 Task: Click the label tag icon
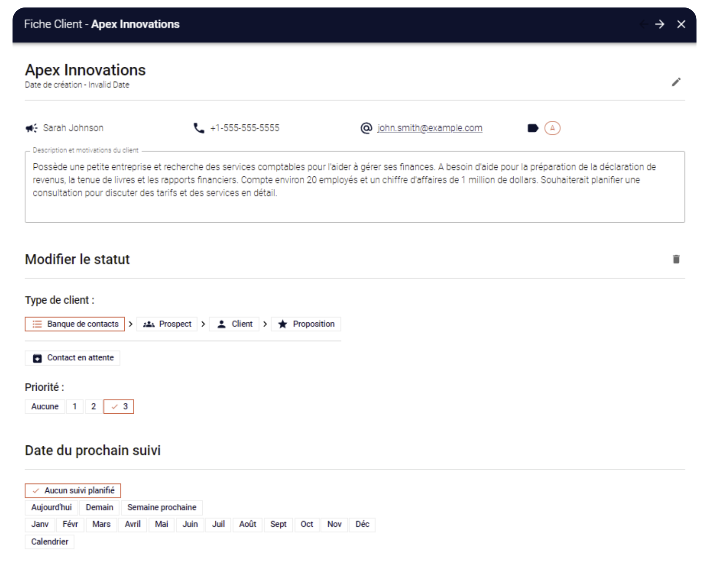point(533,128)
